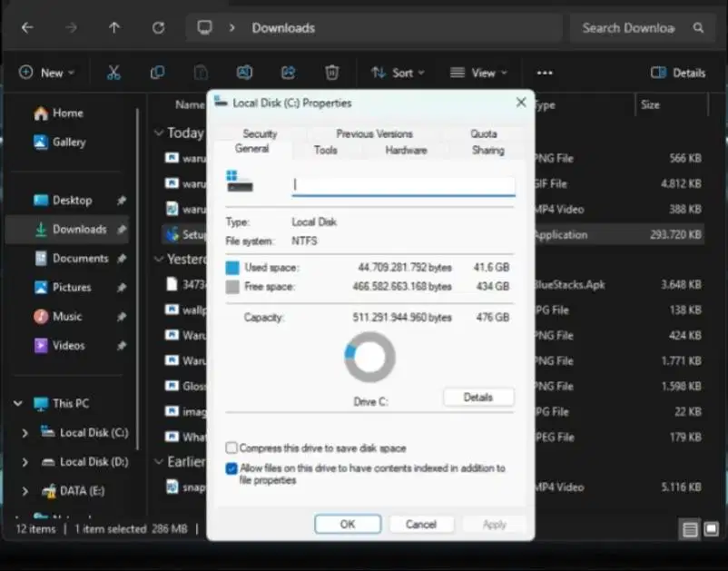Screen dimensions: 728x571
Task: Click the Share icon in toolbar
Action: pyautogui.click(x=289, y=73)
